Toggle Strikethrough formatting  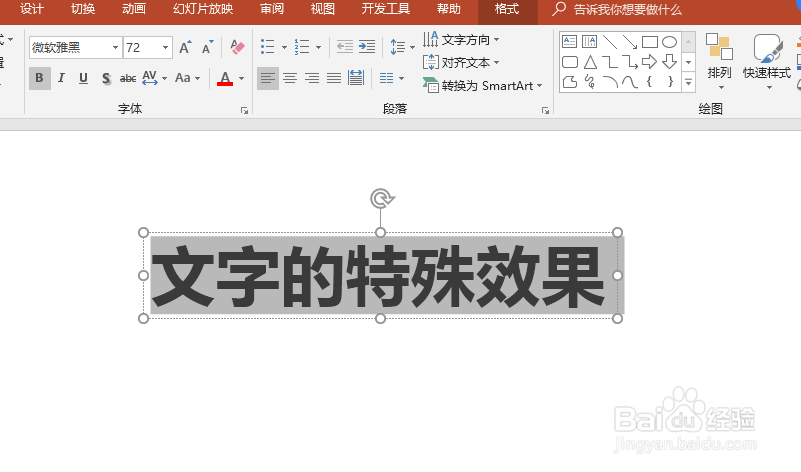(128, 78)
